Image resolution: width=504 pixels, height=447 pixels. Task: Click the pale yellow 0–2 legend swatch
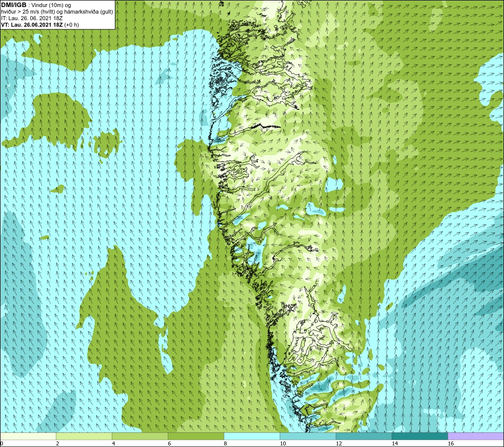pyautogui.click(x=28, y=436)
